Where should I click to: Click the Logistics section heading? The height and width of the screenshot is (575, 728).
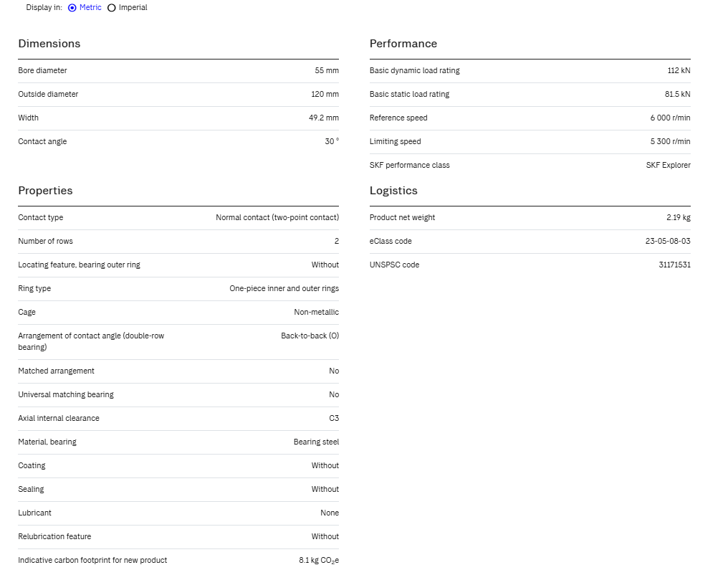point(393,191)
